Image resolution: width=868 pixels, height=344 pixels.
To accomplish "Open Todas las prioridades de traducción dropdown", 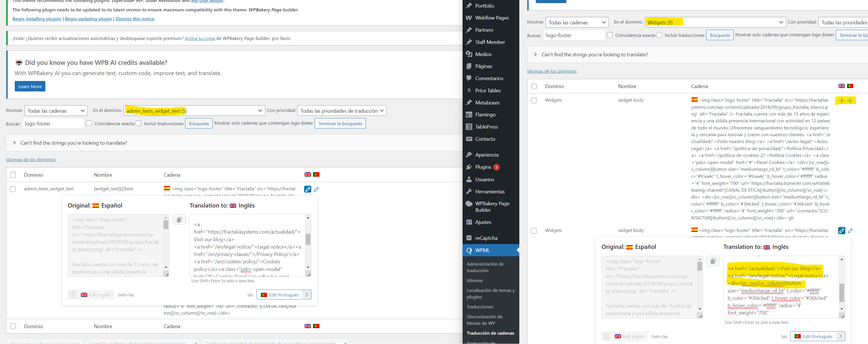I will click(342, 111).
